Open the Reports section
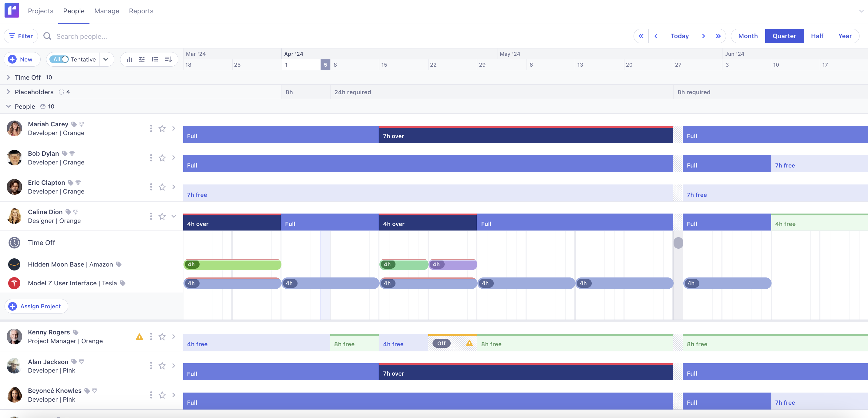The image size is (868, 418). (x=141, y=10)
